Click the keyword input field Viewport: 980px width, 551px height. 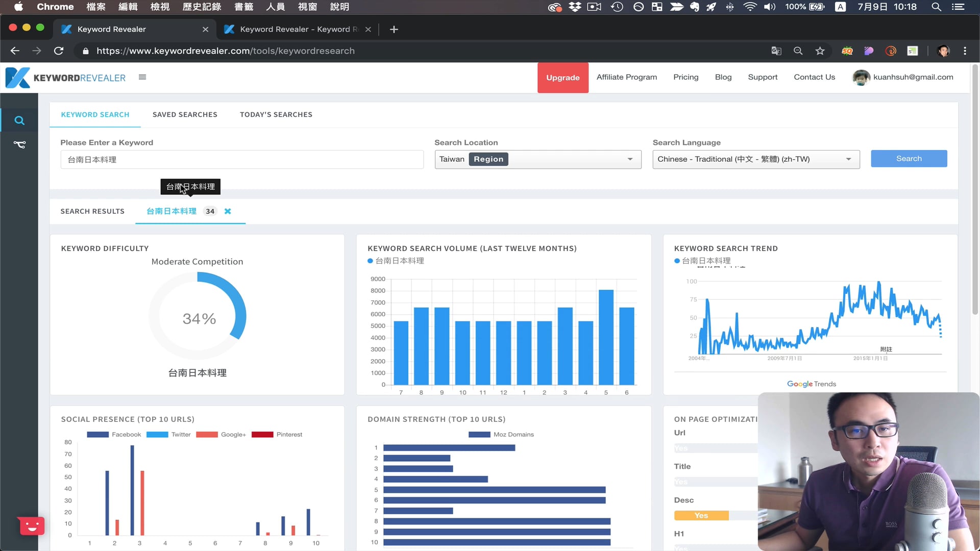tap(241, 160)
